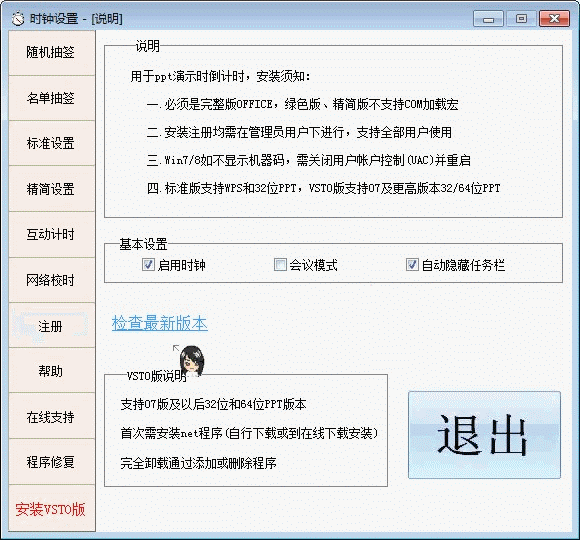Image resolution: width=580 pixels, height=540 pixels.
Task: Choose 程序修复 from the sidebar
Action: pos(51,462)
